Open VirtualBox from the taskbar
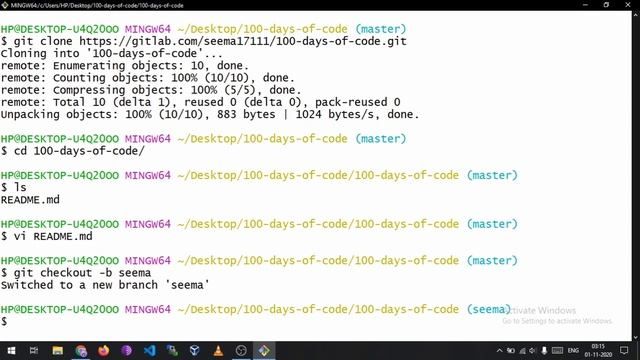The width and height of the screenshot is (640, 360). [195, 351]
